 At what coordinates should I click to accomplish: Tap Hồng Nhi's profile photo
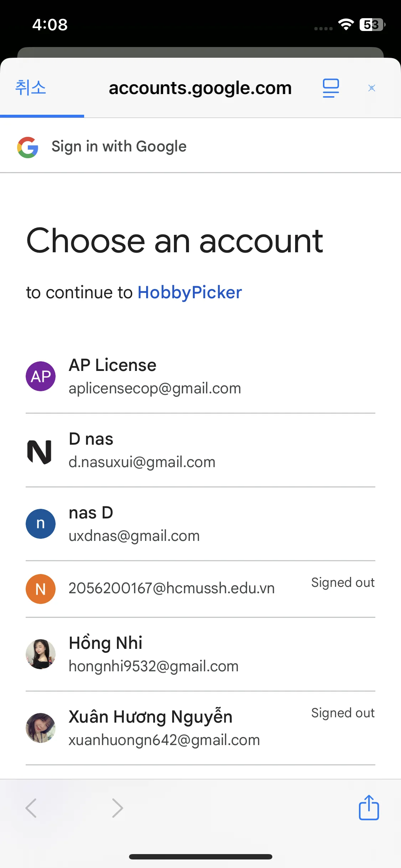pos(41,654)
